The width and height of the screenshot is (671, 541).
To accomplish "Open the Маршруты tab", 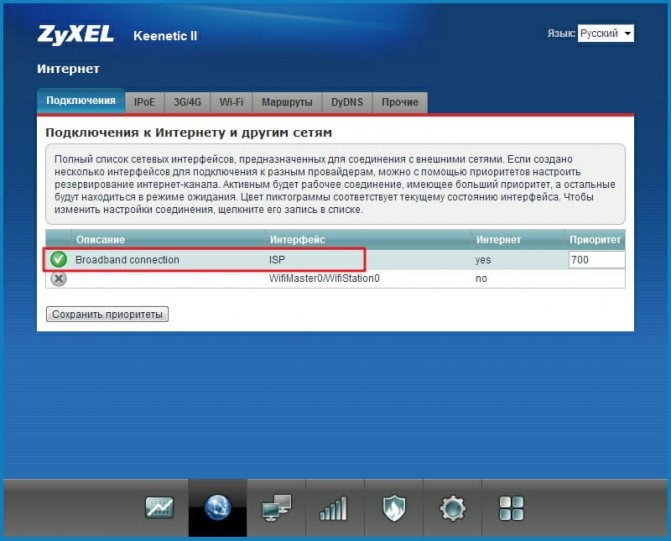I will pos(287,102).
